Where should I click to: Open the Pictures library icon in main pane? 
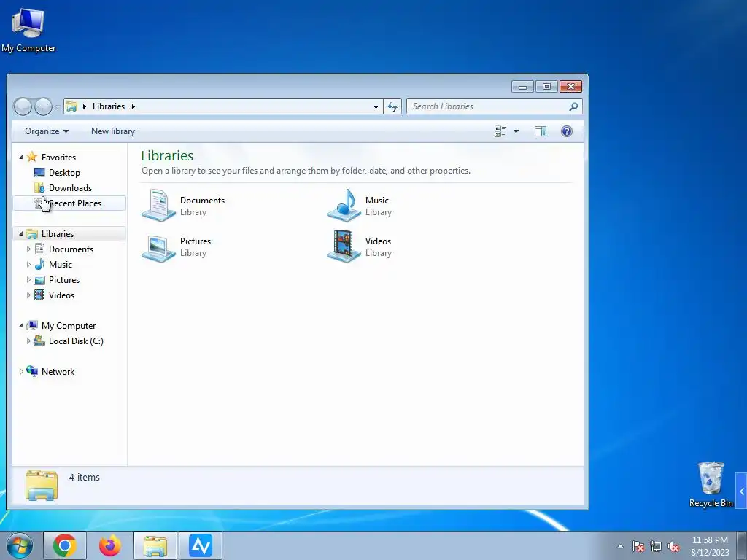[x=158, y=247]
